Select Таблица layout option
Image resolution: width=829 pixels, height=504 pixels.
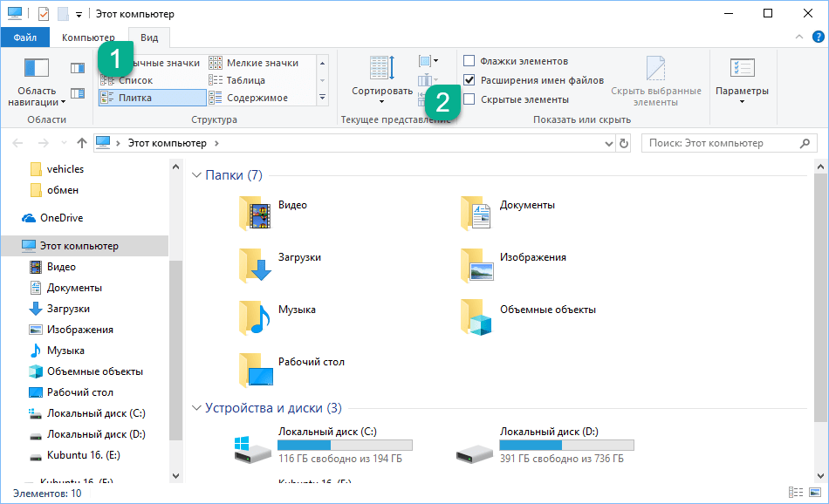coord(249,80)
